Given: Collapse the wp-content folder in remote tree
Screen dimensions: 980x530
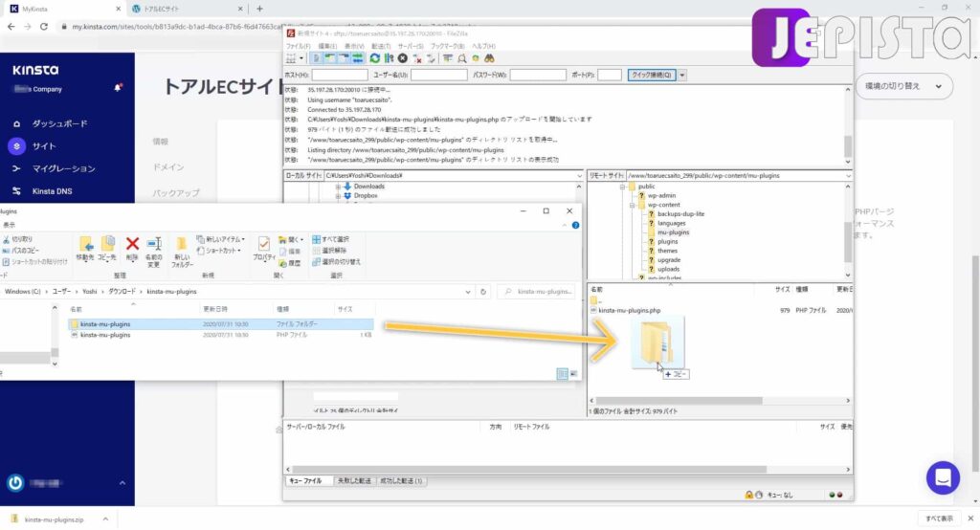Looking at the screenshot, I should [632, 205].
